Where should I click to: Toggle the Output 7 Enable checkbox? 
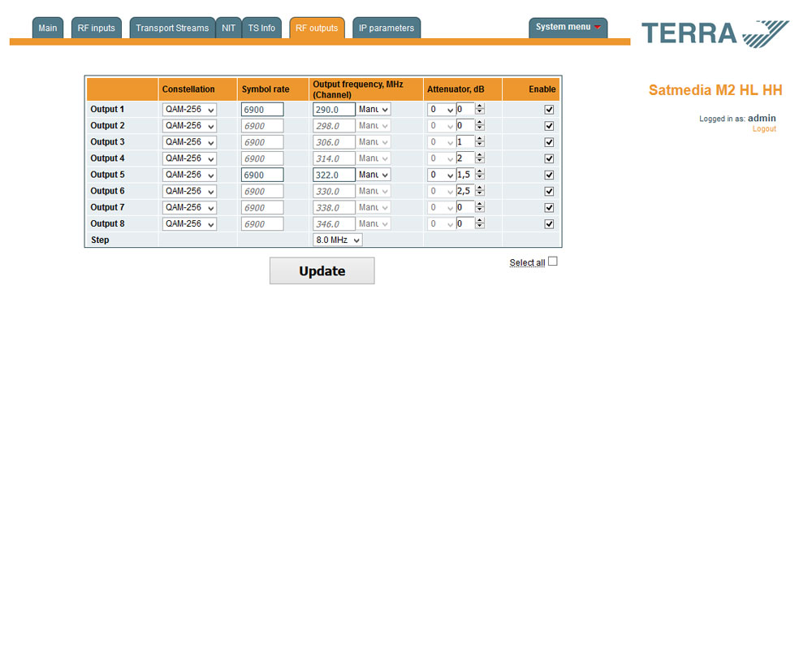tap(549, 207)
